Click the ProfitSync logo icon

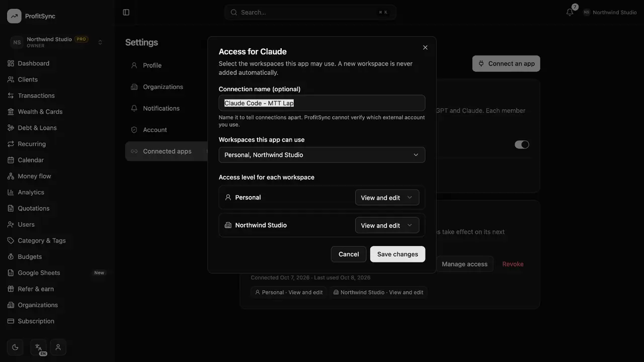coord(14,16)
